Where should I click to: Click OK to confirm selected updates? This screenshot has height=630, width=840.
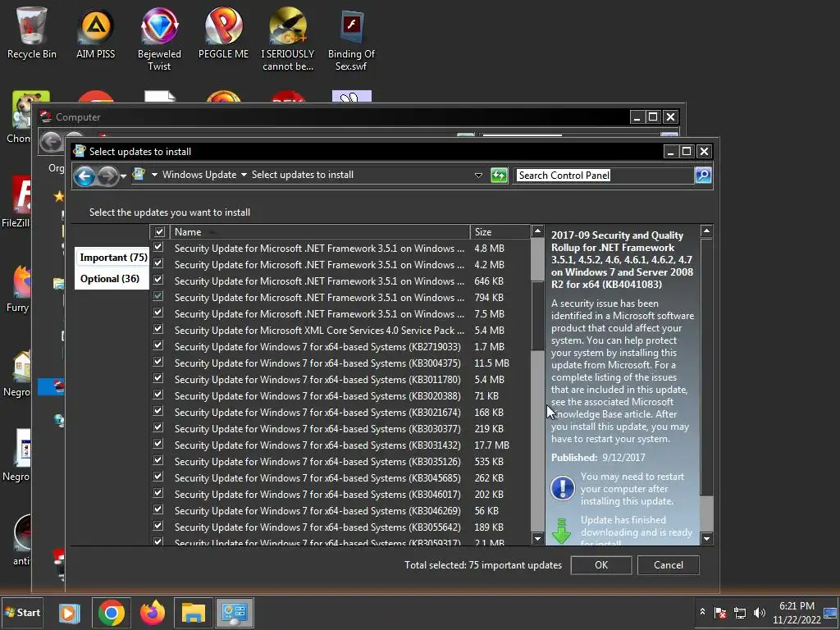[x=601, y=565]
